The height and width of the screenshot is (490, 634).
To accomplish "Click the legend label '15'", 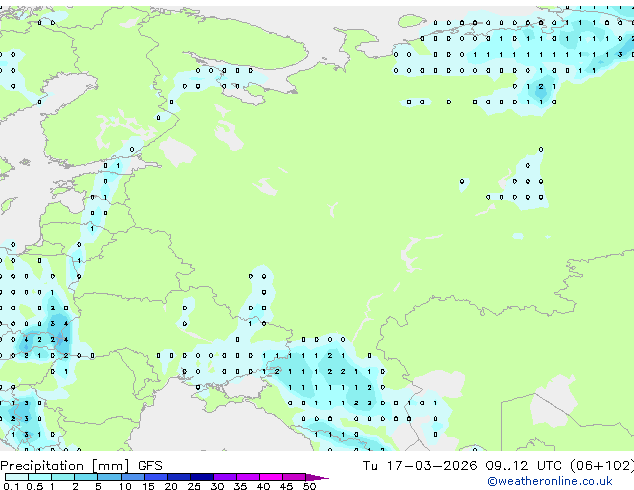I will [x=148, y=486].
